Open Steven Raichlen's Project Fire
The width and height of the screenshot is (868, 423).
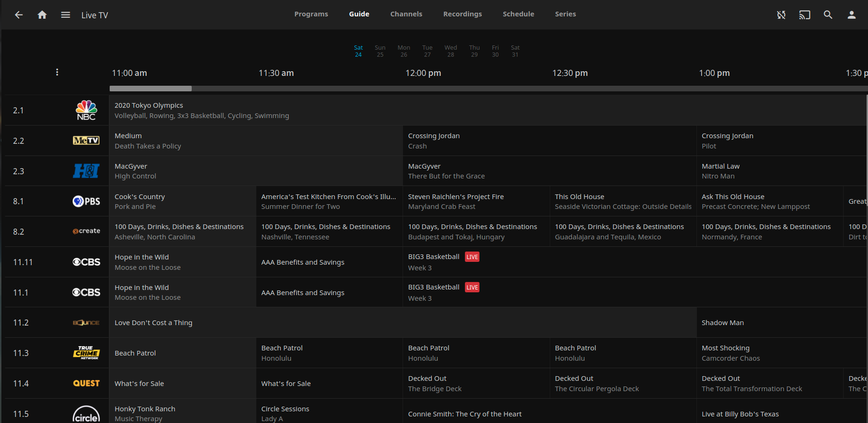[x=476, y=201]
